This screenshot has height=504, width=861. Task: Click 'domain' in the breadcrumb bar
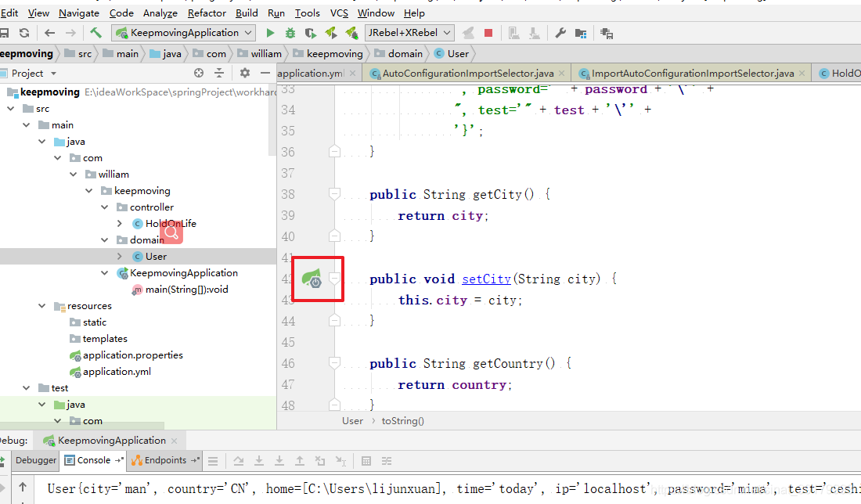405,54
